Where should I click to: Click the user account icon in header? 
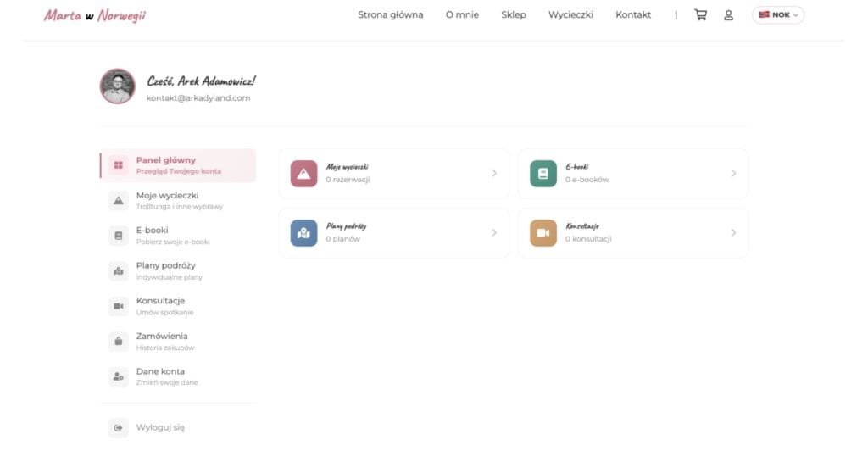click(x=728, y=15)
